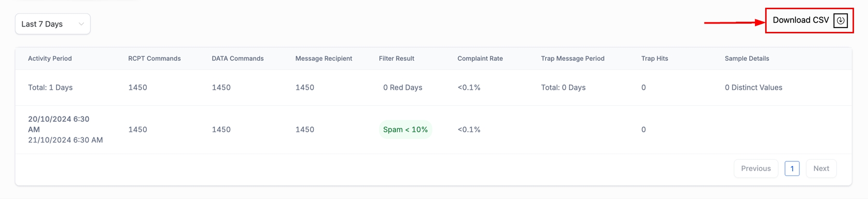Click the Activity Period column header
This screenshot has width=868, height=199.
[x=50, y=58]
